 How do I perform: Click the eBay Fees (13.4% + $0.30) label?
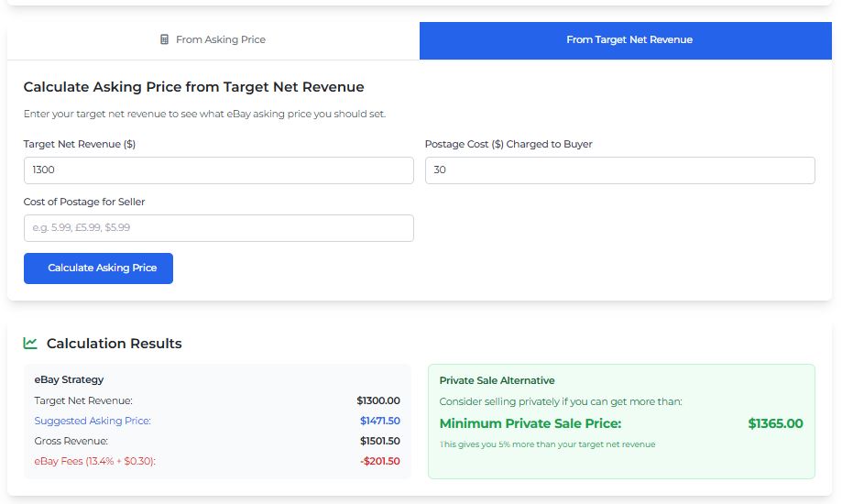click(94, 461)
